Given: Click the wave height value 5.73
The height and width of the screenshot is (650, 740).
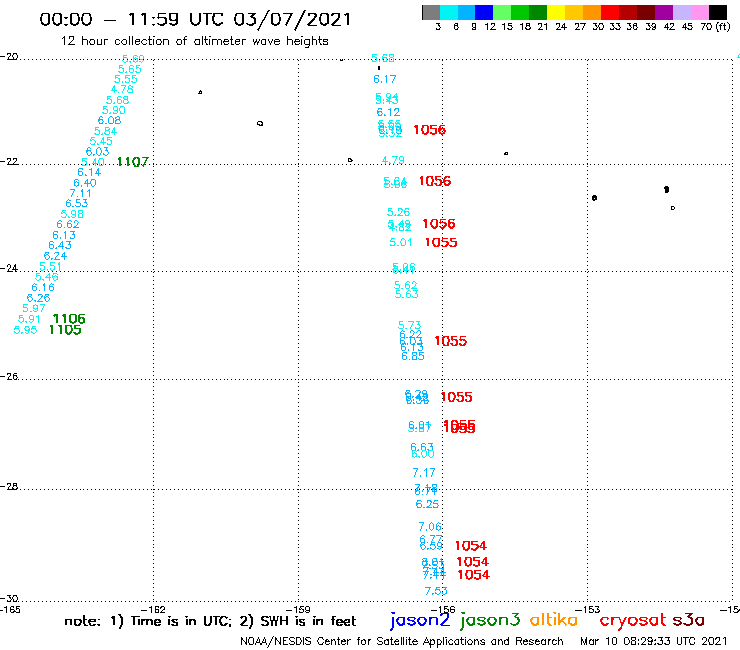Looking at the screenshot, I should (x=409, y=325).
